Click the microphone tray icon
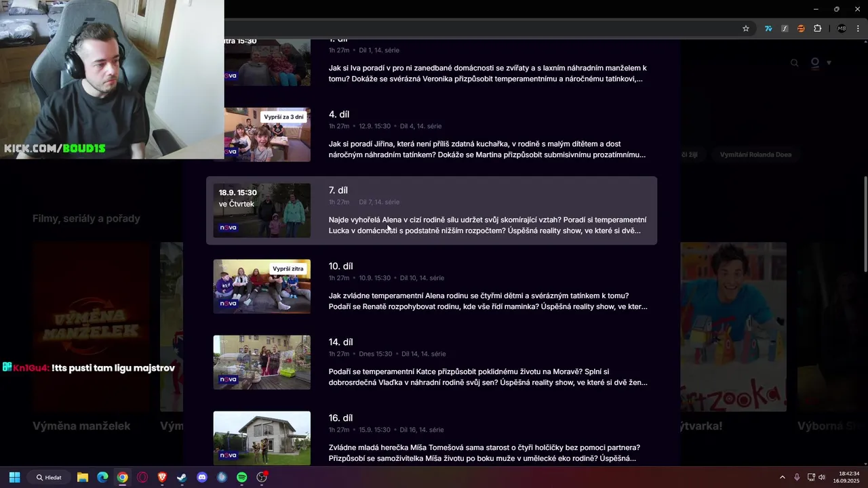The height and width of the screenshot is (488, 868). pyautogui.click(x=797, y=477)
